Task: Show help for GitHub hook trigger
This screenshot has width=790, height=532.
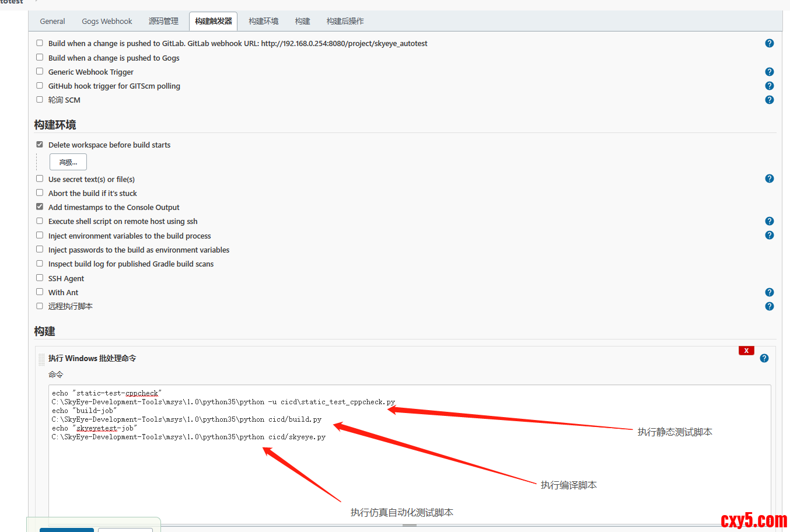Action: tap(769, 86)
